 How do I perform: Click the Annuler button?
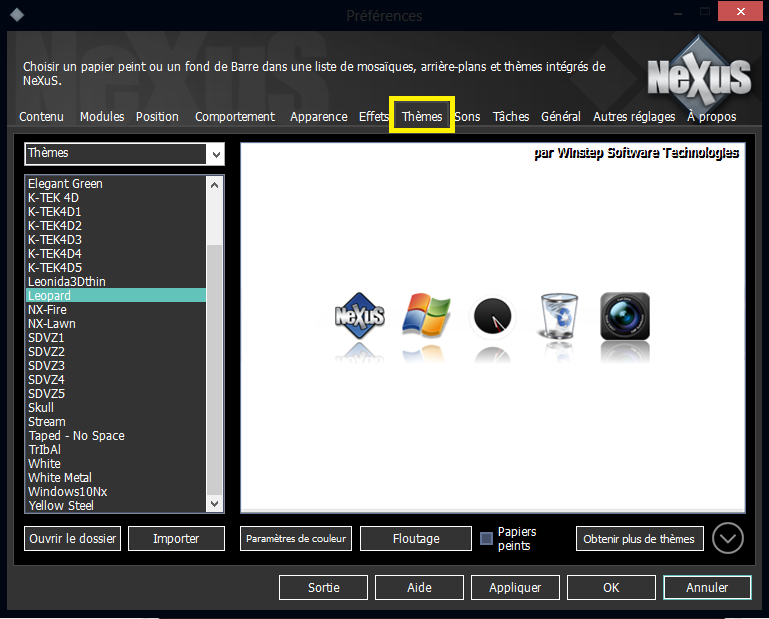coord(707,588)
